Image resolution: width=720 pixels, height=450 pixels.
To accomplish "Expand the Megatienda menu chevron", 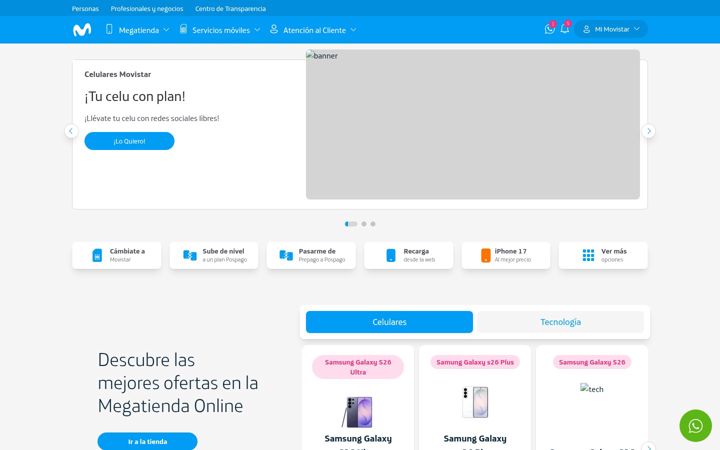I will (166, 30).
